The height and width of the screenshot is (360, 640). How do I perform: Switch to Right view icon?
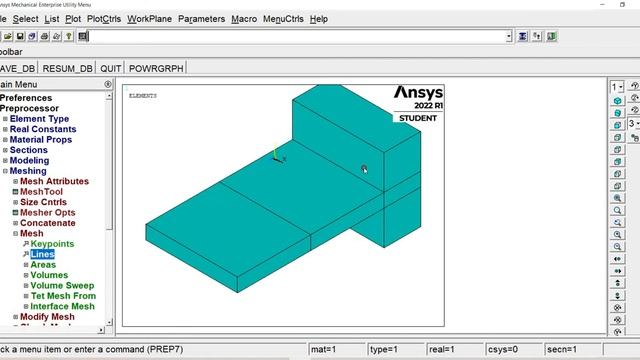pyautogui.click(x=617, y=137)
